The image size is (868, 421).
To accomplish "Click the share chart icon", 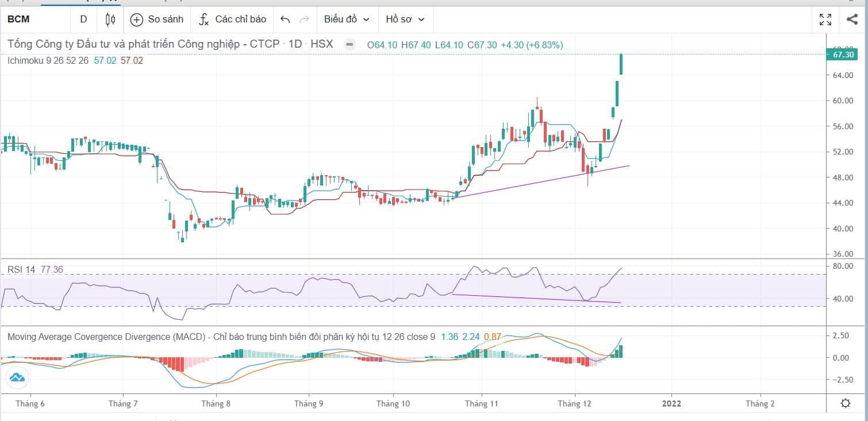I will click(x=852, y=19).
